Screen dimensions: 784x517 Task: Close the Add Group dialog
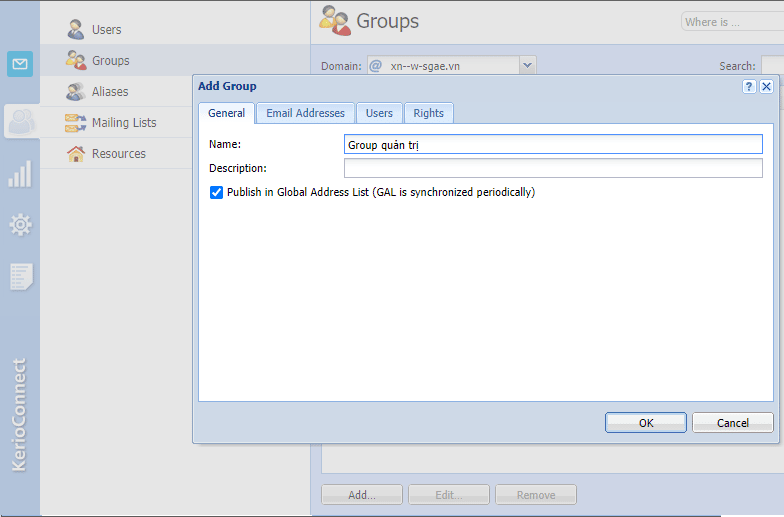(x=766, y=86)
